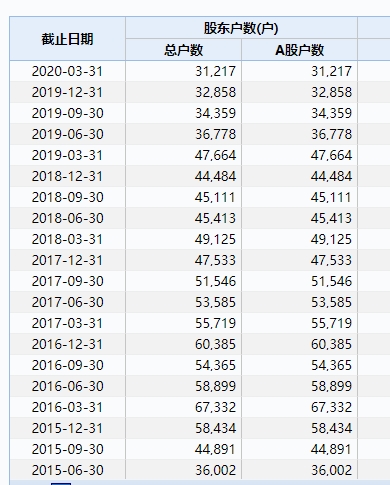Screen dimensions: 390x485
Task: Click the 总户数 column header
Action: click(x=183, y=50)
